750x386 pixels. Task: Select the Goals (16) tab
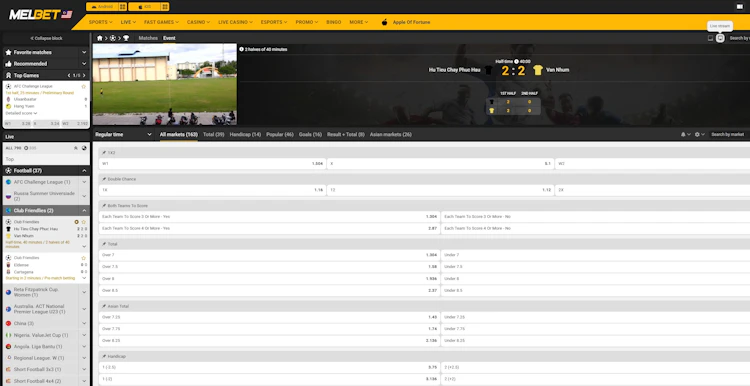point(310,134)
